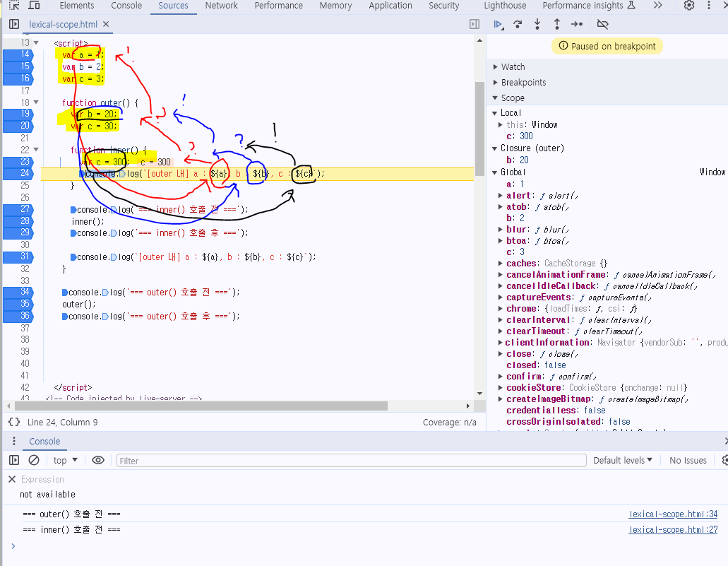Screen dimensions: 728x566
Task: Close the lexical-scope.html file tab
Action: (106, 24)
